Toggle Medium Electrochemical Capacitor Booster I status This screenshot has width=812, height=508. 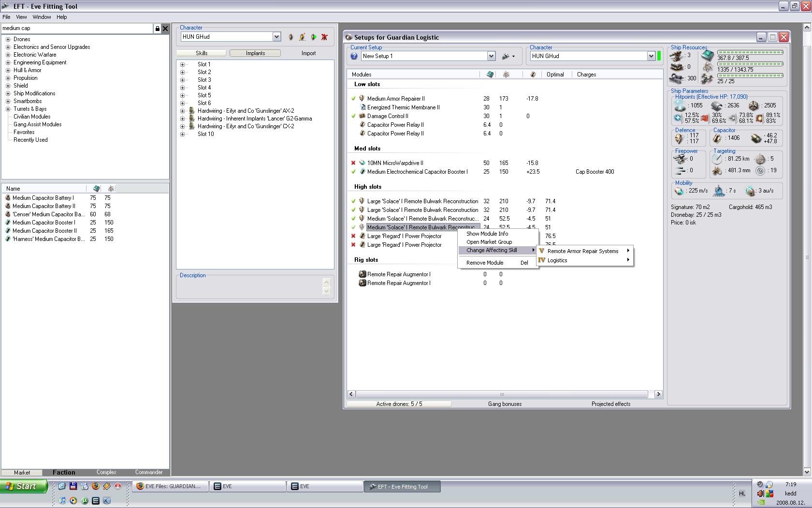point(353,172)
